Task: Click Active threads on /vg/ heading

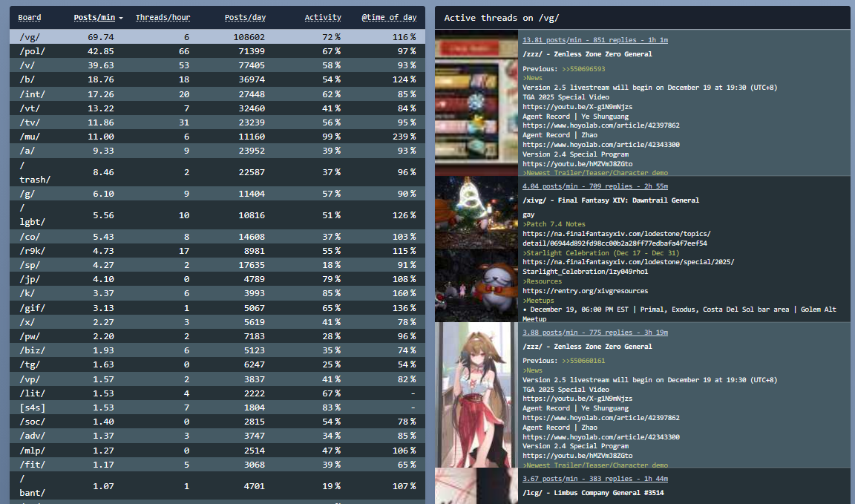Action: pos(501,18)
